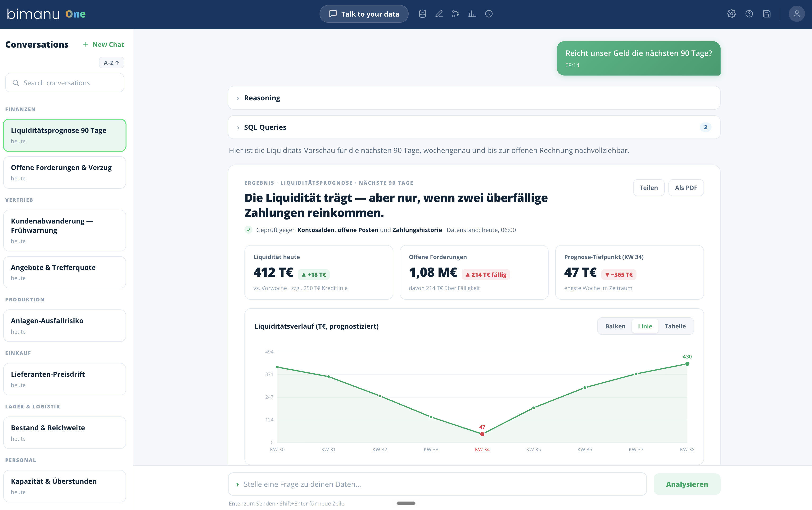Screen dimensions: 812x510
Task: Open the bar chart dashboards icon
Action: 472,14
